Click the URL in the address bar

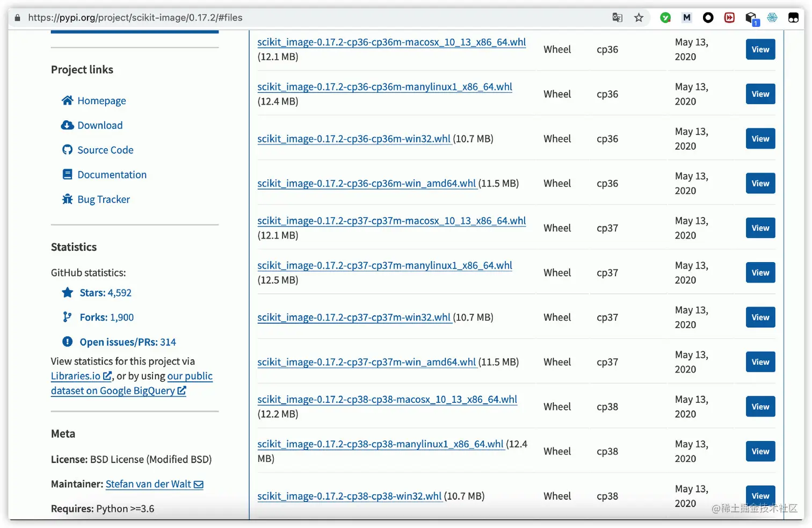[135, 18]
